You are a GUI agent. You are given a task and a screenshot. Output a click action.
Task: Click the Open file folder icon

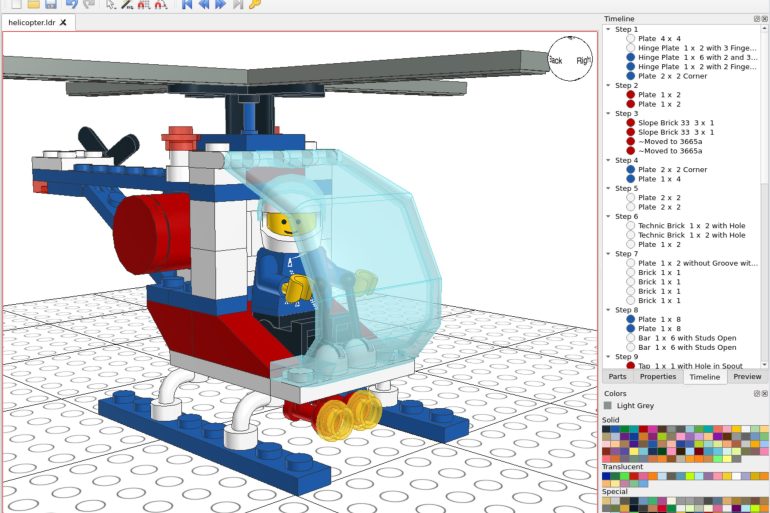33,4
